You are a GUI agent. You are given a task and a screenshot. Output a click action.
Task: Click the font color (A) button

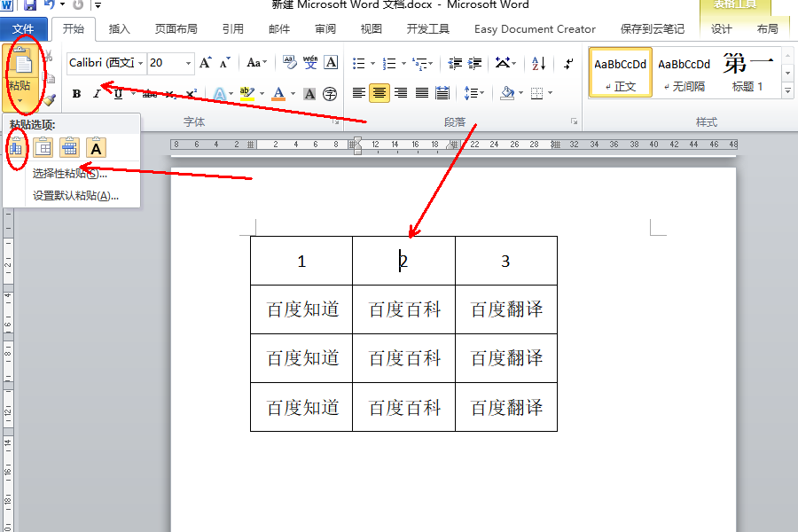pyautogui.click(x=278, y=94)
